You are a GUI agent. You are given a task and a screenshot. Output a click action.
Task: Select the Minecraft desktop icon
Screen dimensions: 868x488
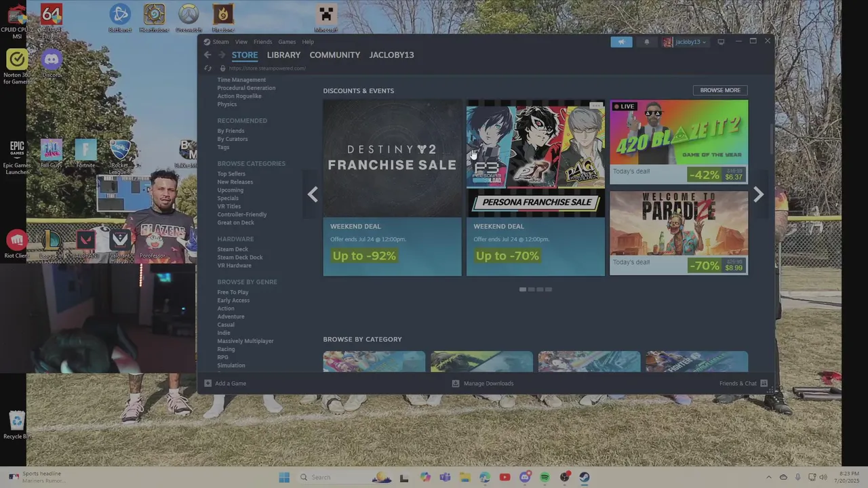325,18
